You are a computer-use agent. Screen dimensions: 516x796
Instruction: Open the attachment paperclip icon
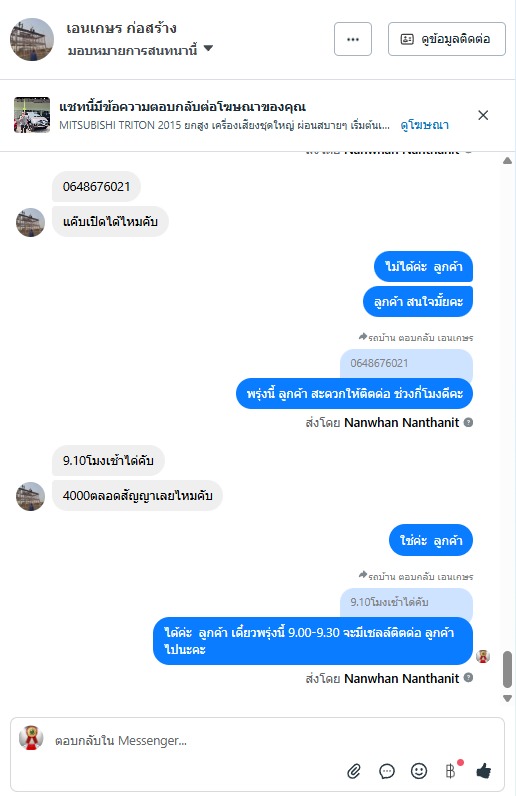pyautogui.click(x=354, y=771)
